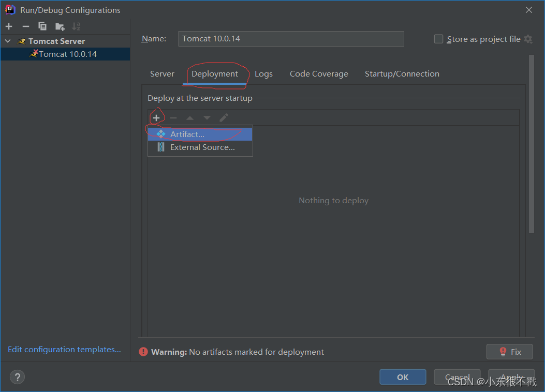The image size is (545, 392).
Task: Collapse the Tomcat Server tree node
Action: (8, 41)
